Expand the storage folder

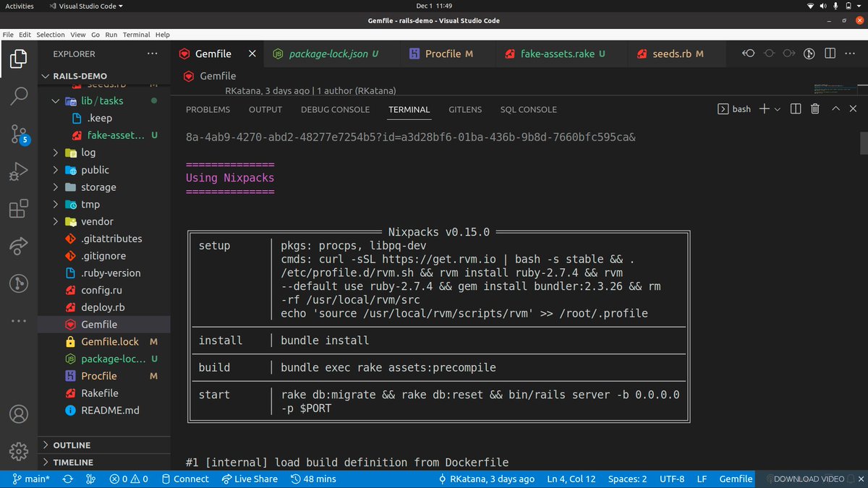click(103, 187)
